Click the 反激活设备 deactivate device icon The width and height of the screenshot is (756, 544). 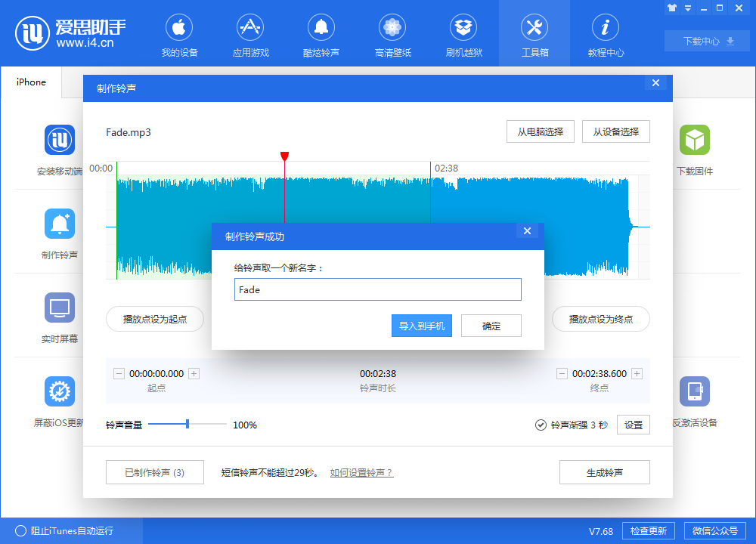[695, 391]
